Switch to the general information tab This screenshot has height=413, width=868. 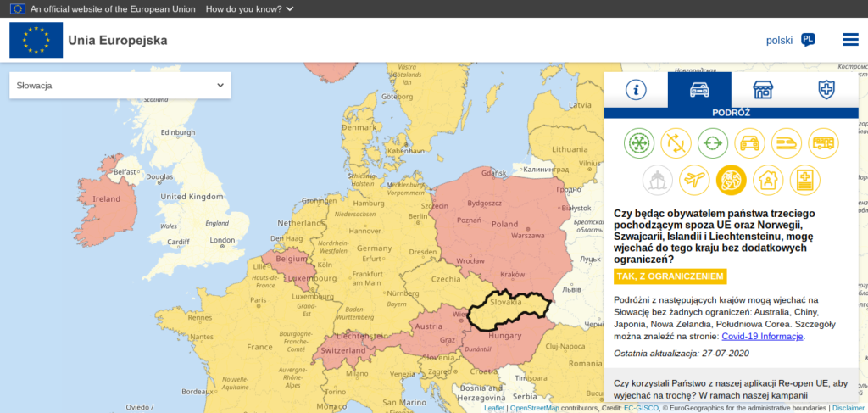[x=636, y=90]
